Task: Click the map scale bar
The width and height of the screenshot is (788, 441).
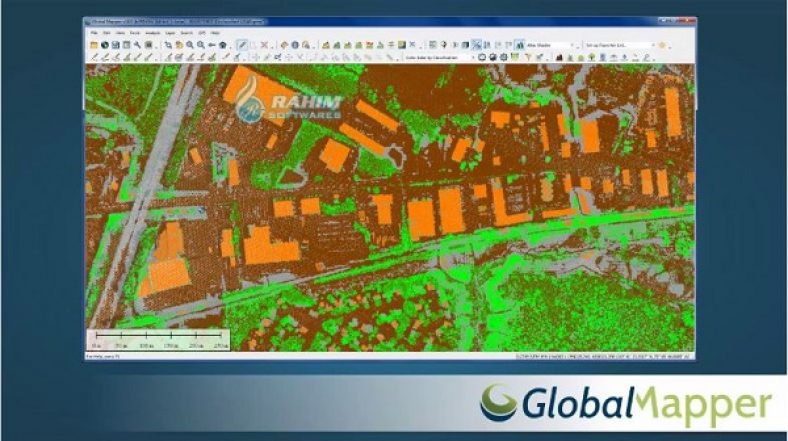Action: tap(158, 340)
